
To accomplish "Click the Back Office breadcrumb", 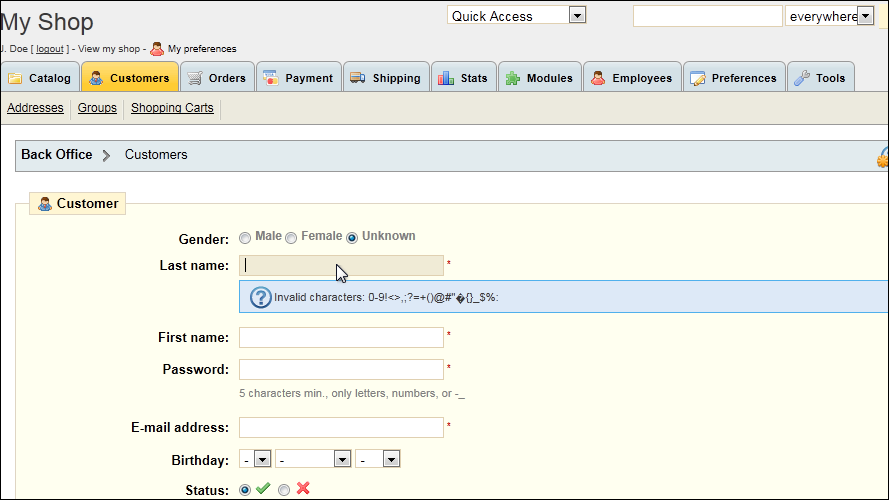I will pos(57,155).
